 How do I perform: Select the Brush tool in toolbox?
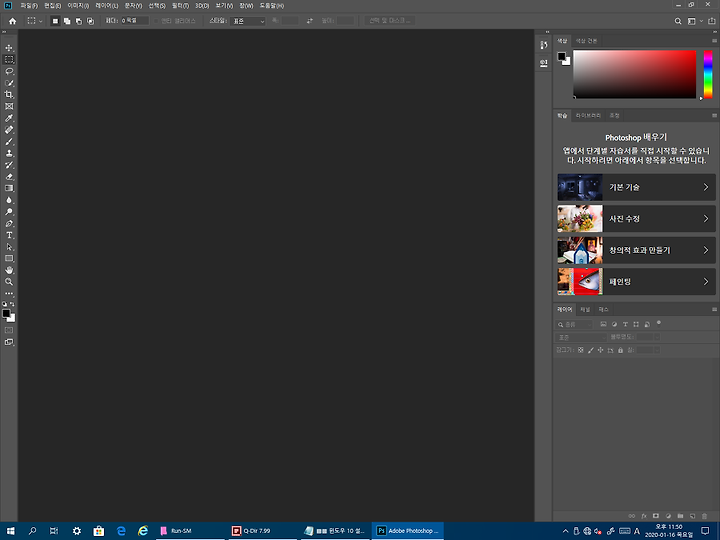coord(9,141)
